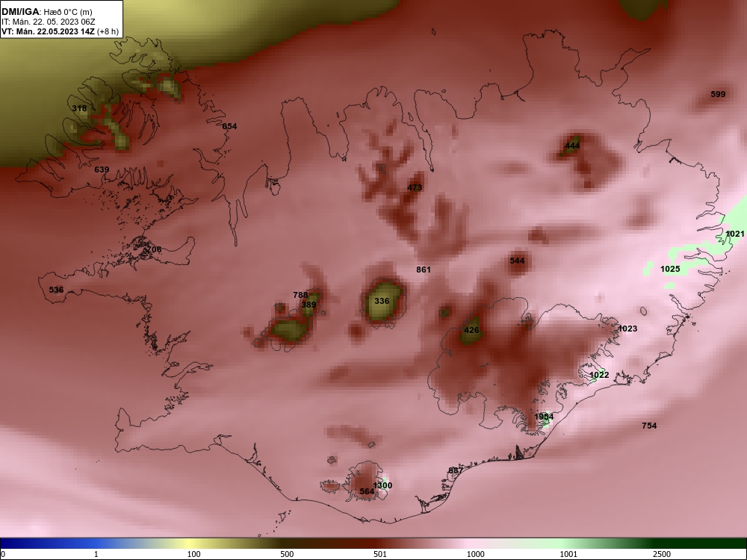Click the legend label 500
Image resolution: width=747 pixels, height=560 pixels.
pos(287,554)
